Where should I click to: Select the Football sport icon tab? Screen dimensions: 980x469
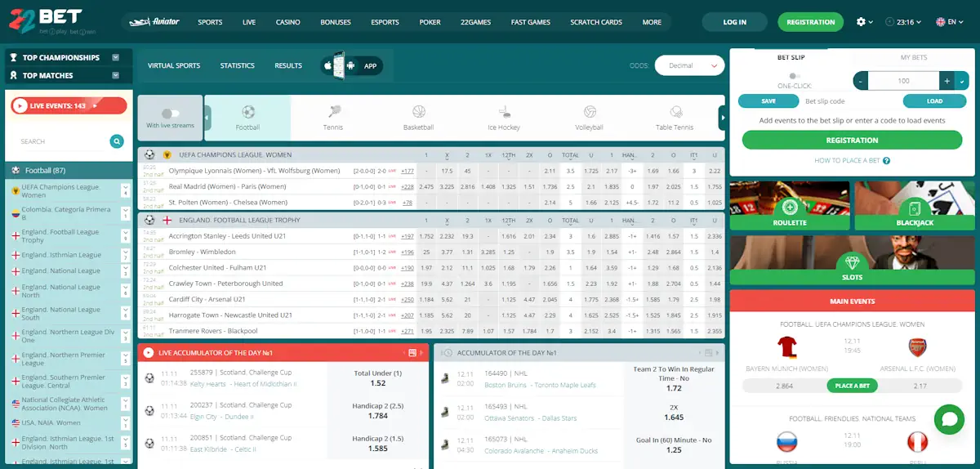click(247, 118)
